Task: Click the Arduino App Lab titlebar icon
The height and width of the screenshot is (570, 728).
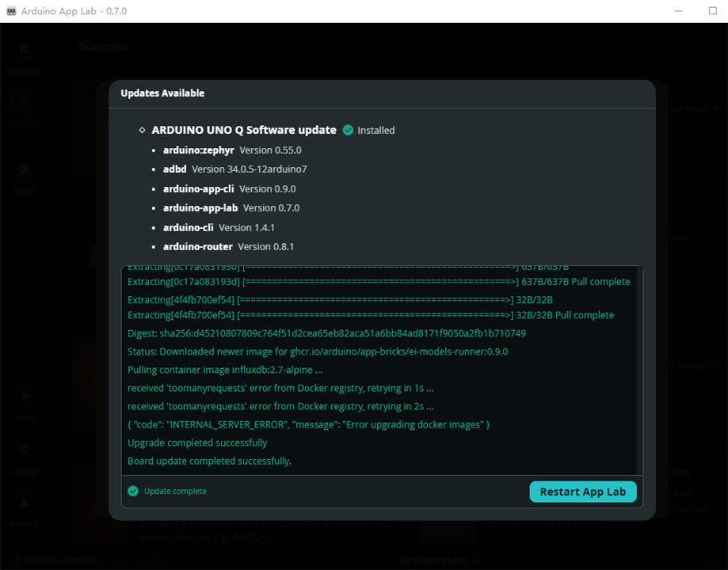Action: [x=12, y=10]
